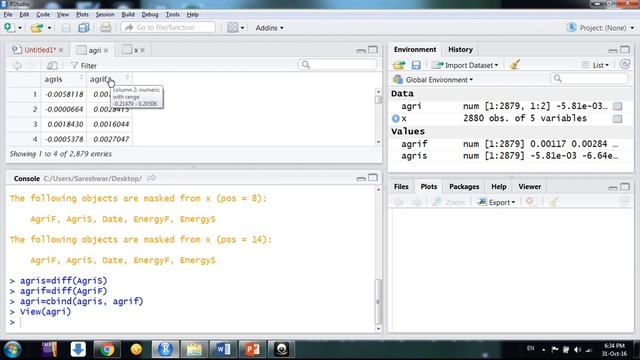The image size is (640, 360).
Task: Switch to the Help tab
Action: (x=498, y=187)
